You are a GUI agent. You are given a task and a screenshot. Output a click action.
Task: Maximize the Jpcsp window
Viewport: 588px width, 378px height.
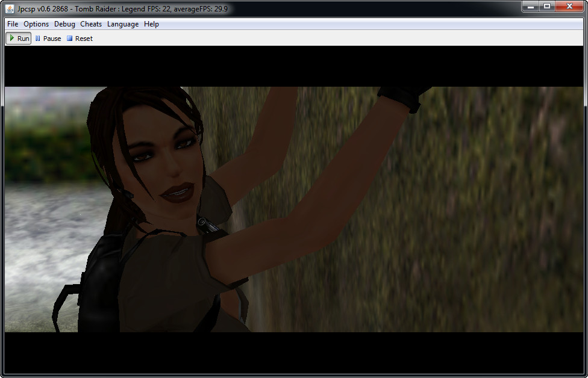click(x=547, y=7)
